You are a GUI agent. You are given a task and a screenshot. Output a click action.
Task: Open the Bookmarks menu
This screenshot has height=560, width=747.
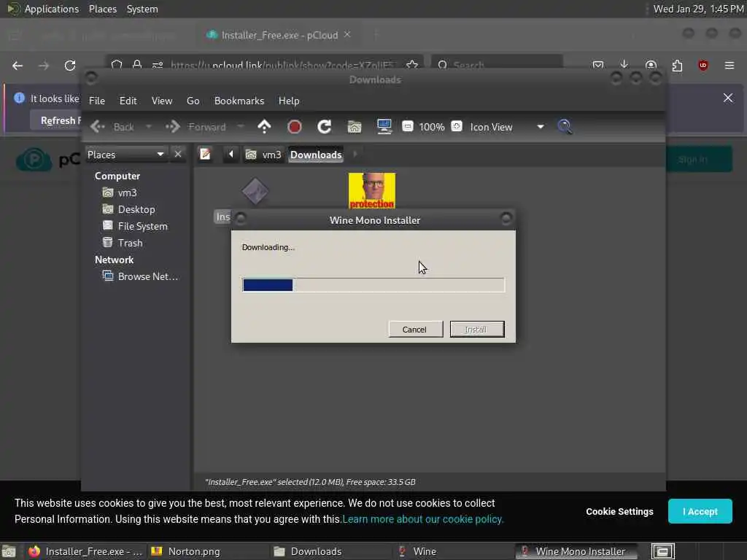(239, 101)
